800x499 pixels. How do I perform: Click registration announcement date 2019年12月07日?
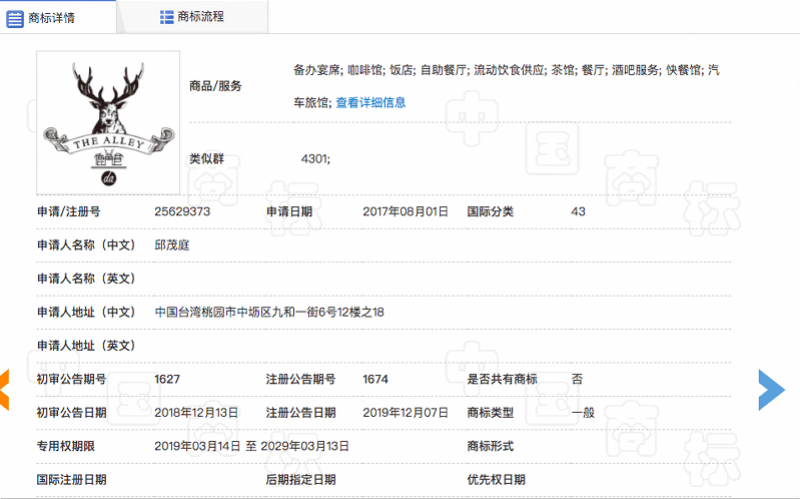coord(405,412)
